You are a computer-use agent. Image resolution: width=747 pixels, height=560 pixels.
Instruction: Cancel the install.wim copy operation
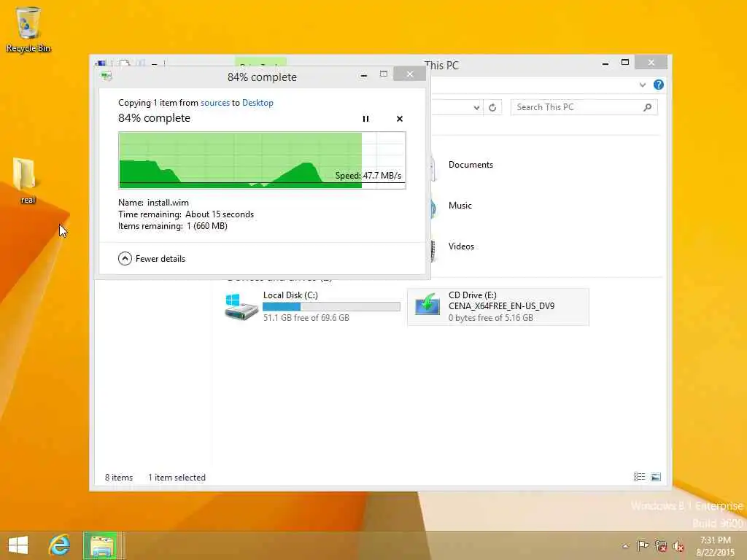coord(400,119)
